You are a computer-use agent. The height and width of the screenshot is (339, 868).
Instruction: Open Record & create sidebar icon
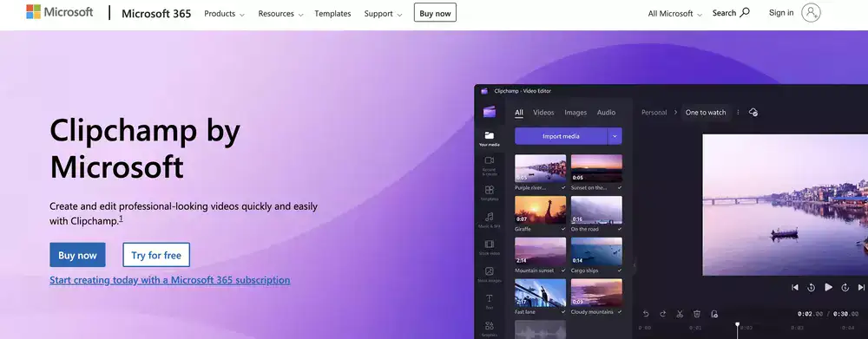[490, 166]
